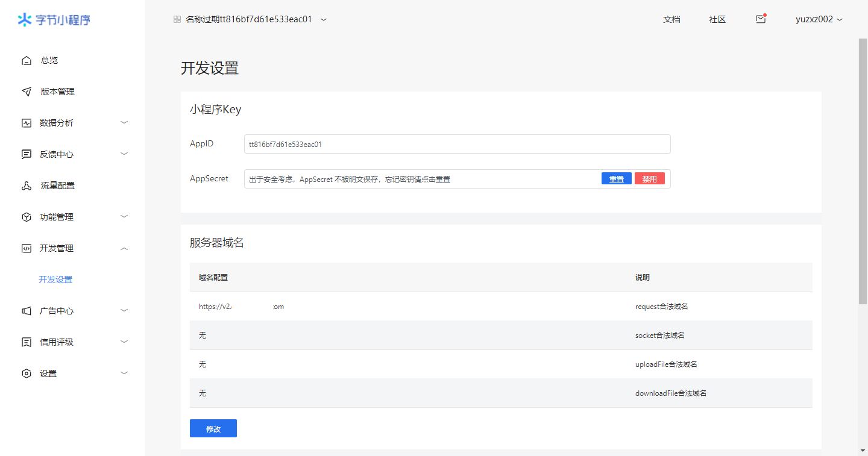Click the 广告中心 megaphone icon
Screen dimensions: 868x456
[26, 311]
